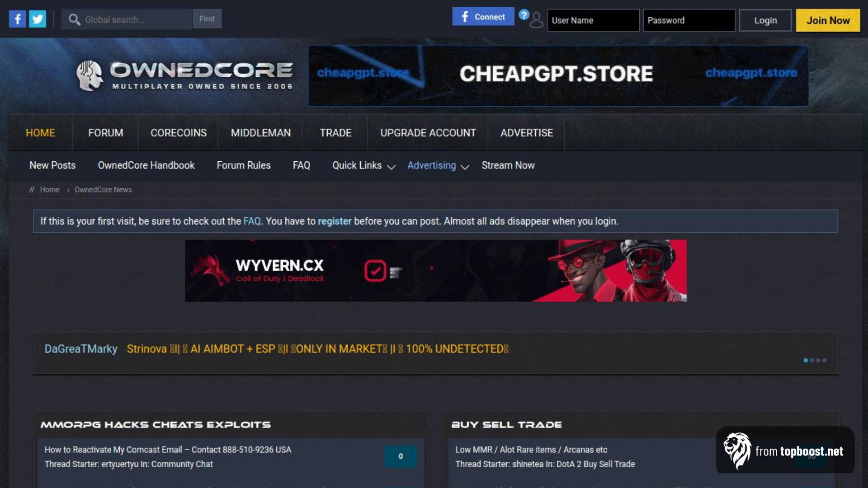868x488 pixels.
Task: Open Community Chat forum link
Action: (x=182, y=464)
